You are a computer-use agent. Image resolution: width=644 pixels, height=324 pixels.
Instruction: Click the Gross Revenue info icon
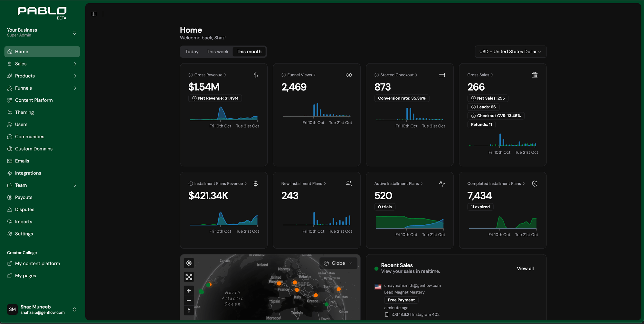[x=191, y=75]
